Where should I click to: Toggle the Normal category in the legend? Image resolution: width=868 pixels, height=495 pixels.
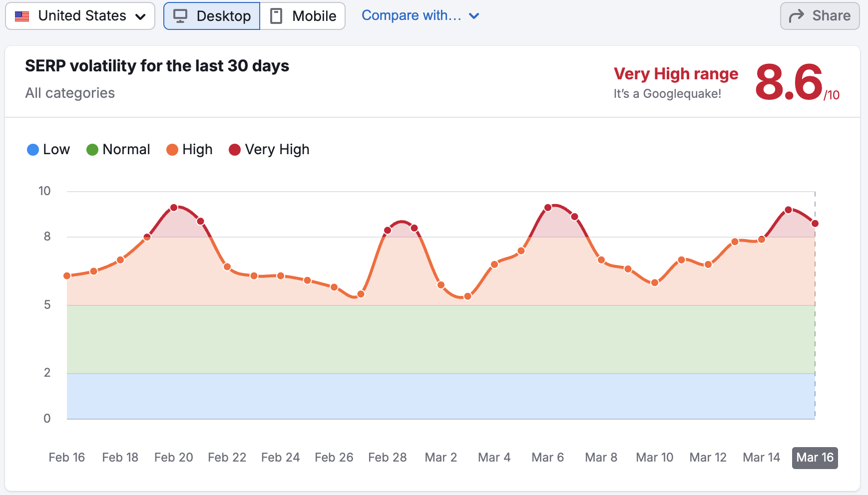(x=118, y=149)
